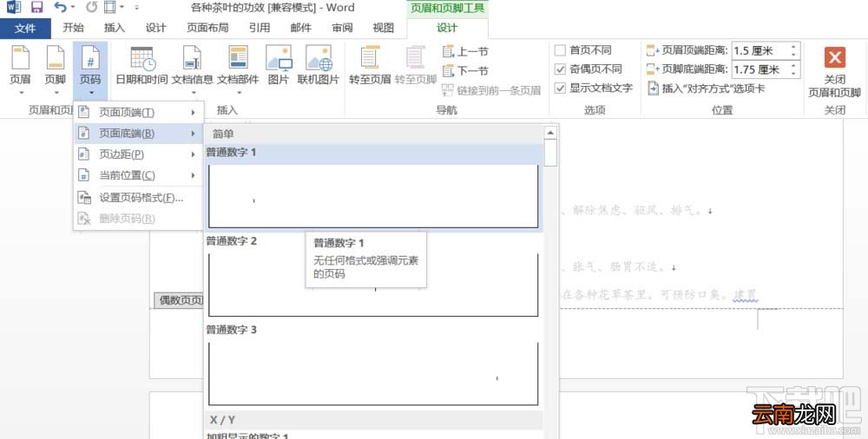This screenshot has height=439, width=868.
Task: Click the Save icon in quick access toolbar
Action: (x=37, y=8)
